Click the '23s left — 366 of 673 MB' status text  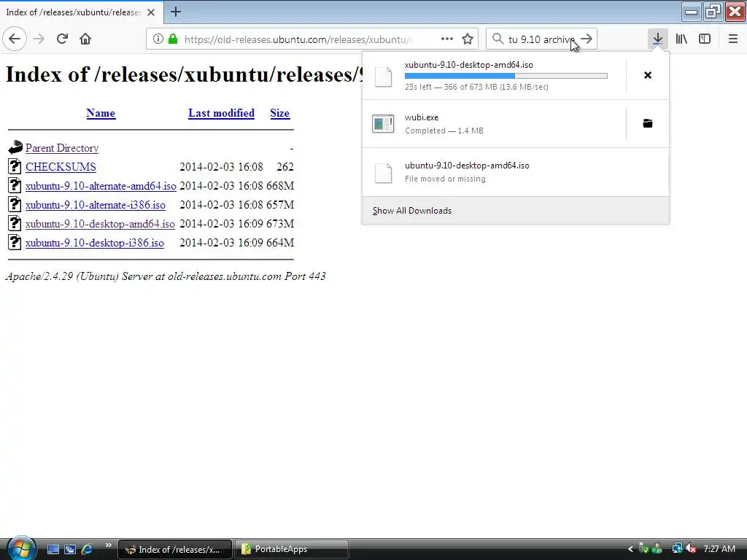476,87
